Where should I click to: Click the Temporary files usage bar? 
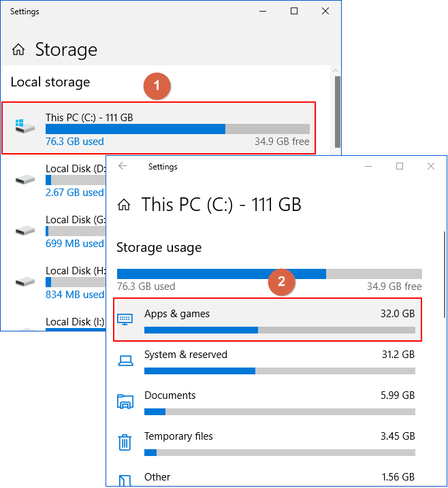tap(279, 453)
